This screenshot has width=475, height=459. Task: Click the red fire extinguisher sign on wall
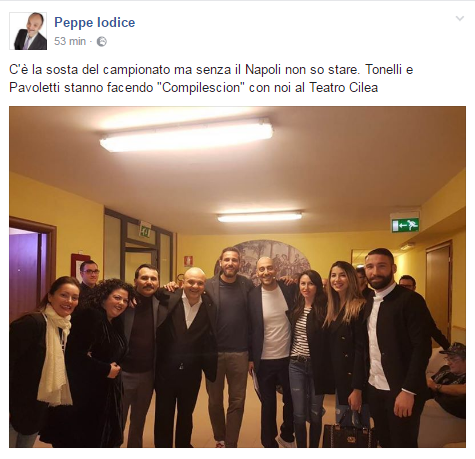point(189,261)
